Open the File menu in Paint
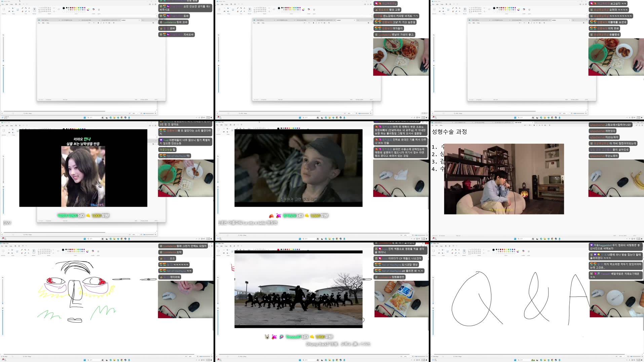Image resolution: width=644 pixels, height=362 pixels. coord(3,4)
